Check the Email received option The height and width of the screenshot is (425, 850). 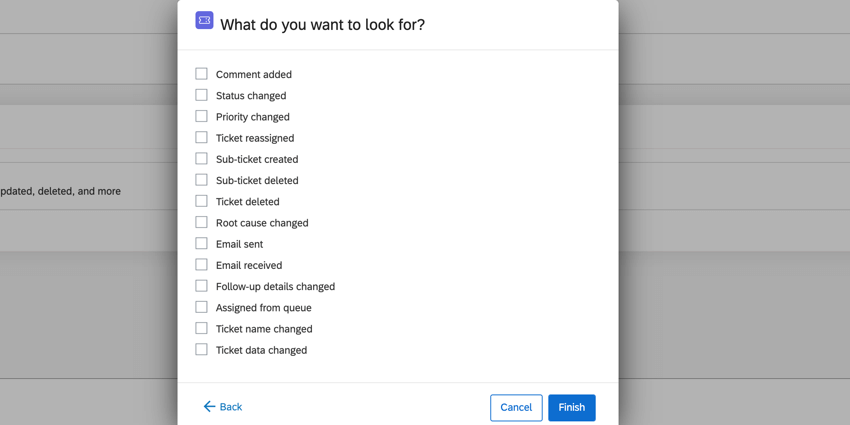(202, 265)
